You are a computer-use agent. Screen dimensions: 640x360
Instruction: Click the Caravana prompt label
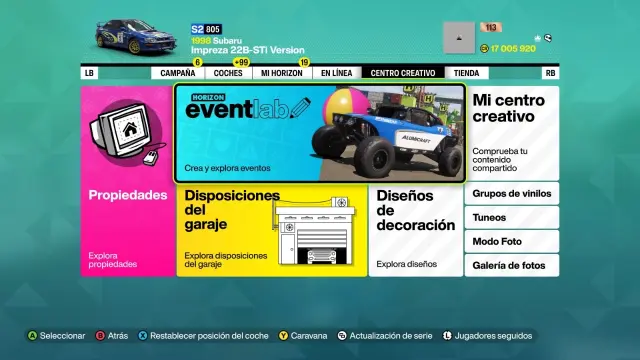coord(309,336)
